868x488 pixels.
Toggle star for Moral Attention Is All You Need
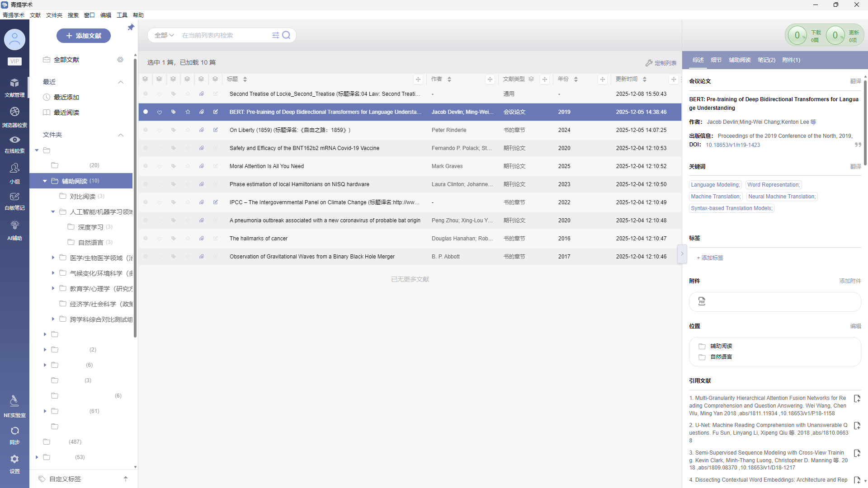click(x=188, y=166)
